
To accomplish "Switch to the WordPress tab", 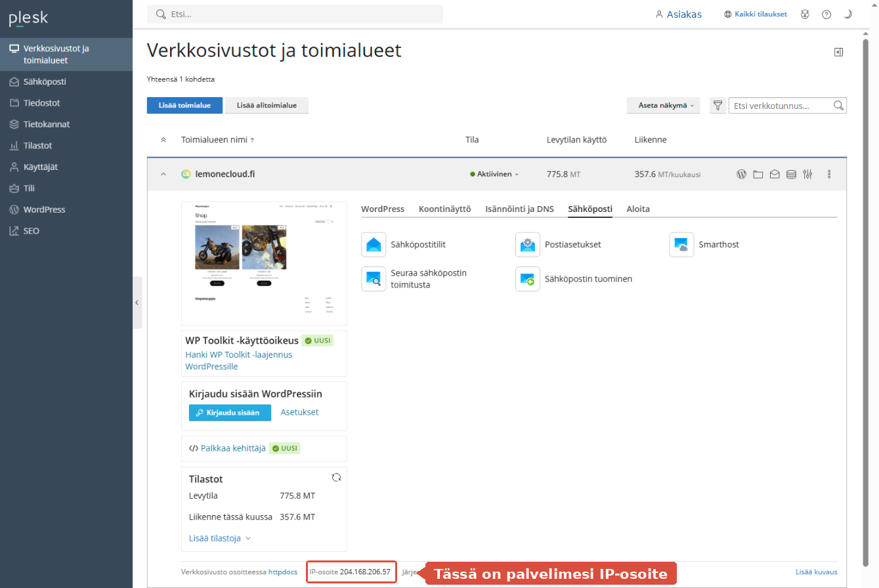I will click(383, 209).
